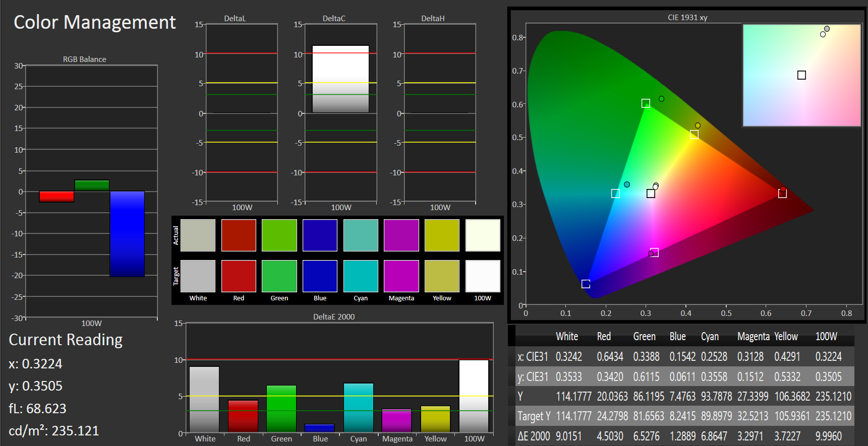Viewport: 868px width, 446px height.
Task: Click the 'Magenta' column header in data table
Action: coord(753,336)
